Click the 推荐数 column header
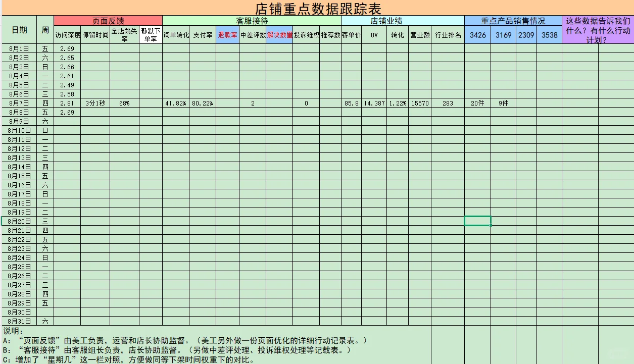The height and width of the screenshot is (364, 634). point(330,35)
